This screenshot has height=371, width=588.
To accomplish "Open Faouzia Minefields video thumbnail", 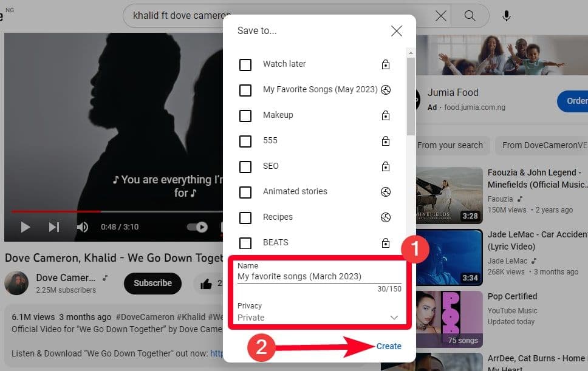I will [449, 195].
